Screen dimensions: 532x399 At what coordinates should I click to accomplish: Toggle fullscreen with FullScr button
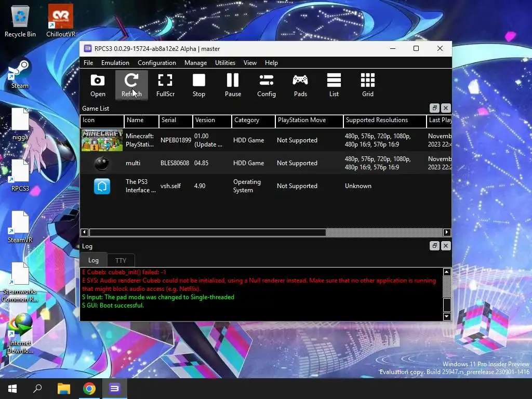click(x=165, y=85)
